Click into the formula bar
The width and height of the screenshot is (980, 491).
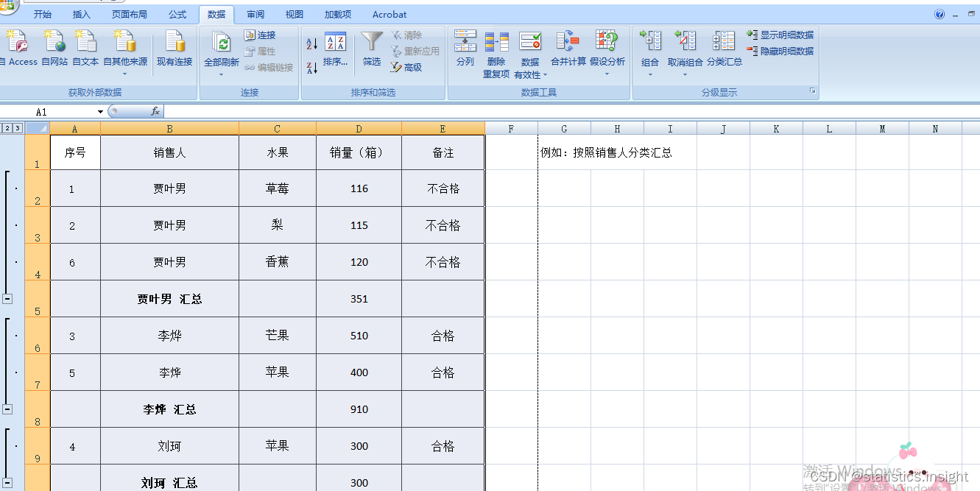click(x=571, y=111)
